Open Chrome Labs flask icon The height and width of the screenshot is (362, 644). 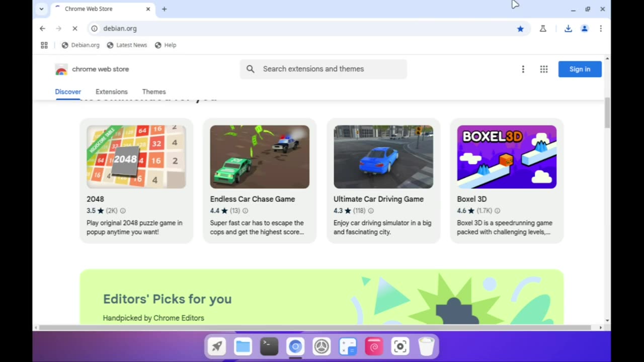click(543, 29)
